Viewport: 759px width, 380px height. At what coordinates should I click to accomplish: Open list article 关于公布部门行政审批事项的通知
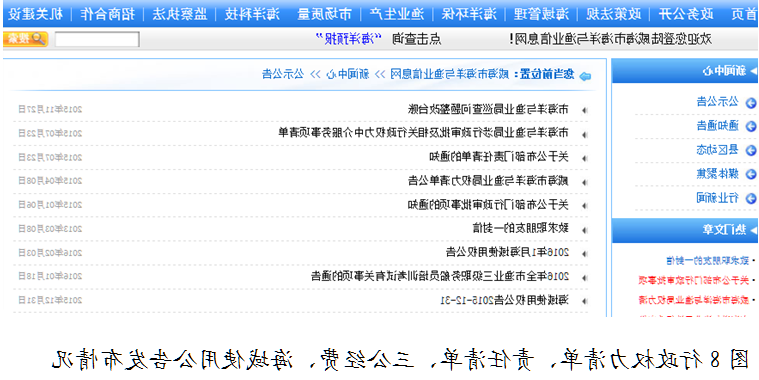click(x=488, y=205)
